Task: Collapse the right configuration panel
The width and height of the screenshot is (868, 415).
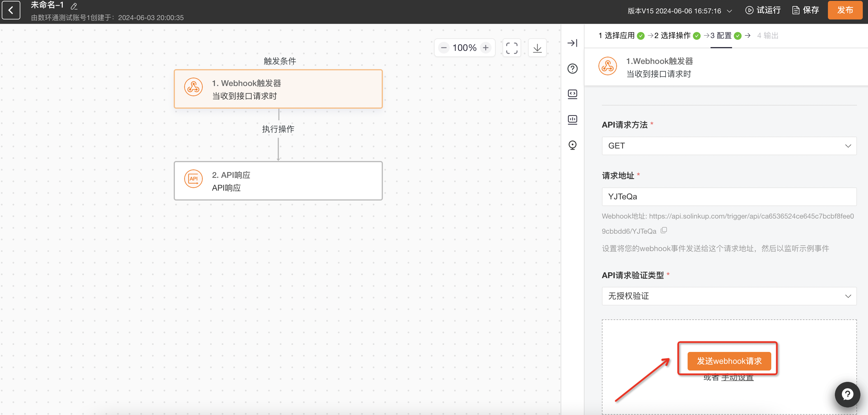Action: pyautogui.click(x=572, y=43)
